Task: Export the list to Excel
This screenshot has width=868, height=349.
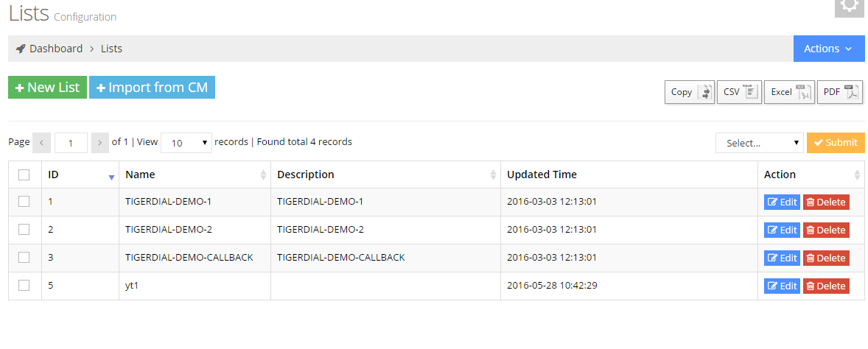Action: [x=789, y=92]
